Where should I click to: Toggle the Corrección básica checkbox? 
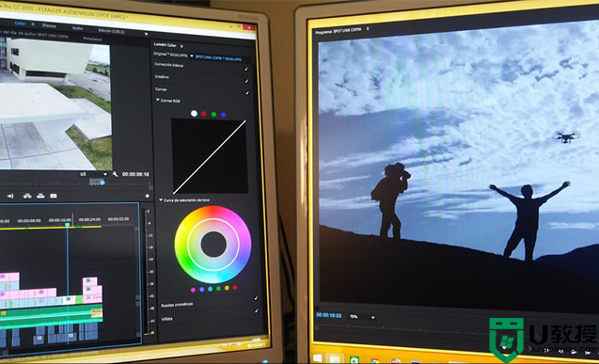(x=246, y=70)
